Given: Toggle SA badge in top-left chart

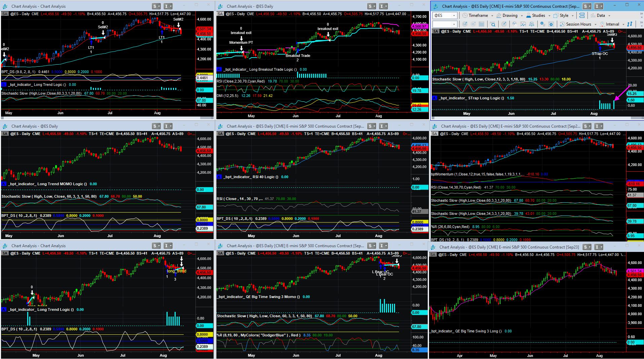Looking at the screenshot, I should click(5, 14).
